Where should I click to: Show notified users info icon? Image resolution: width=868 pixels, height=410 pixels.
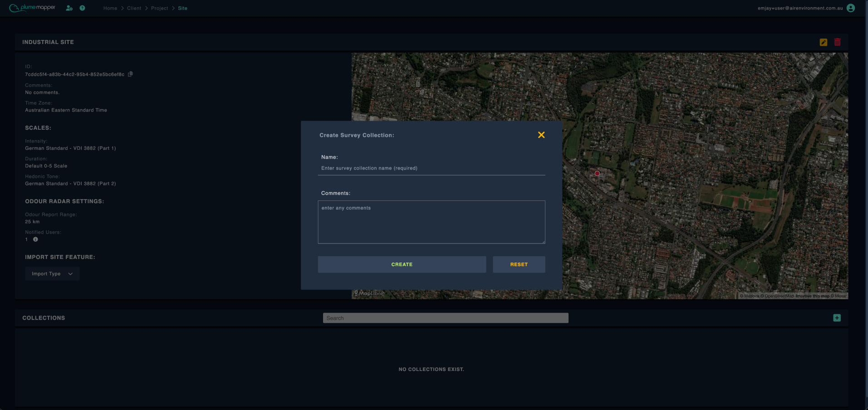tap(35, 239)
